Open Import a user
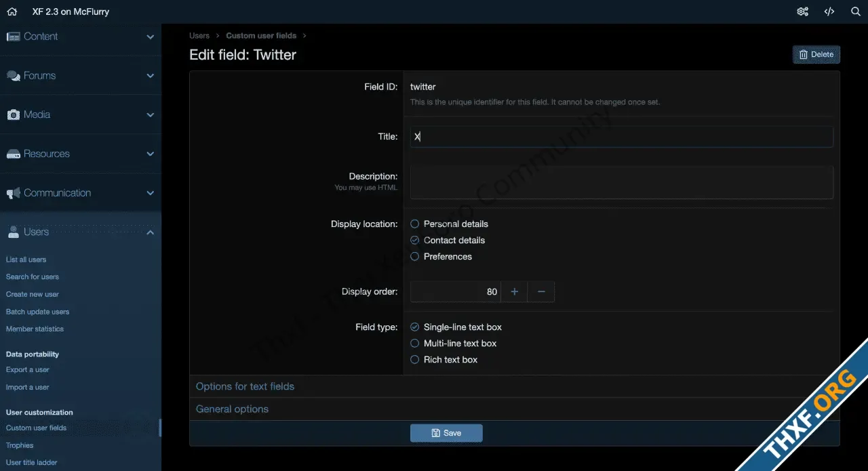This screenshot has width=868, height=471. (x=28, y=387)
